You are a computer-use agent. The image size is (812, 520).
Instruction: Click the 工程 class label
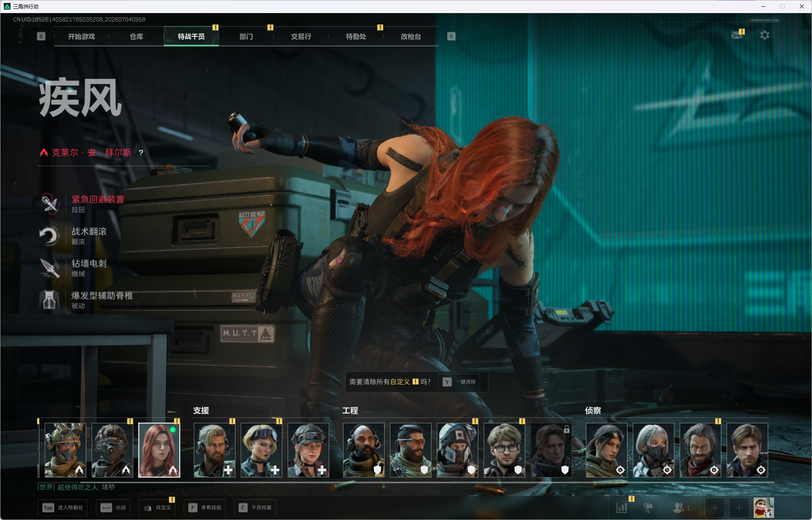click(x=350, y=411)
